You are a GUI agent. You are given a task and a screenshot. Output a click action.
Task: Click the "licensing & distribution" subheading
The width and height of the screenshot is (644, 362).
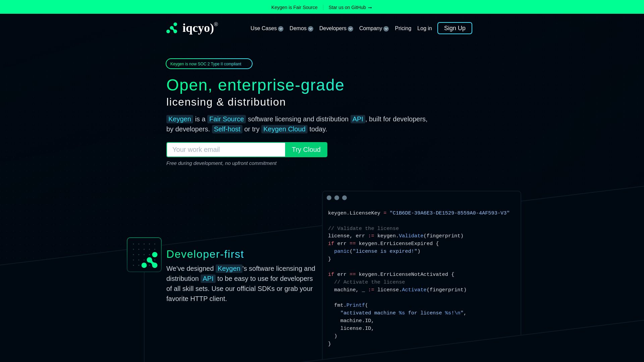click(x=226, y=102)
